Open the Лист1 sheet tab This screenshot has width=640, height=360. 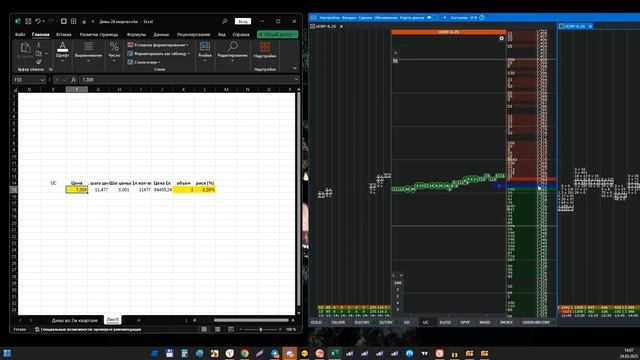coord(113,320)
